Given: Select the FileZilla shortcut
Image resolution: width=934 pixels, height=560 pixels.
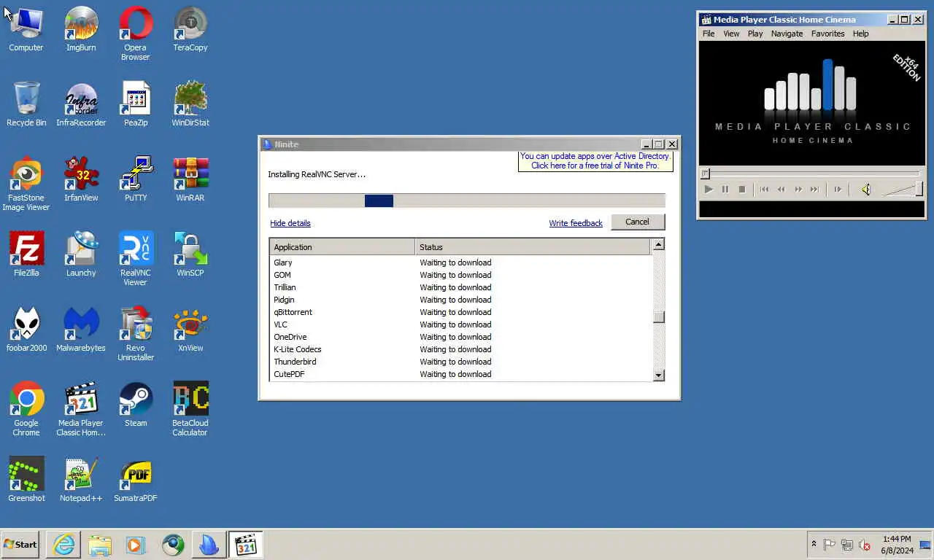Looking at the screenshot, I should coord(26,254).
